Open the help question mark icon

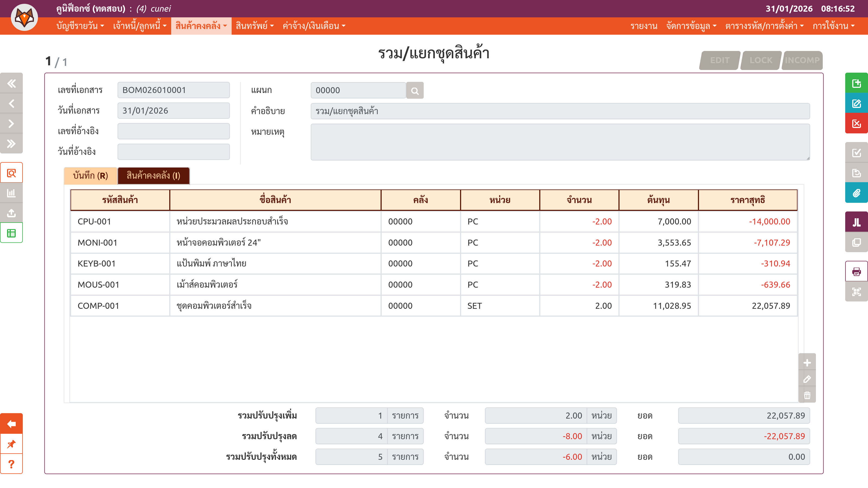(x=11, y=464)
